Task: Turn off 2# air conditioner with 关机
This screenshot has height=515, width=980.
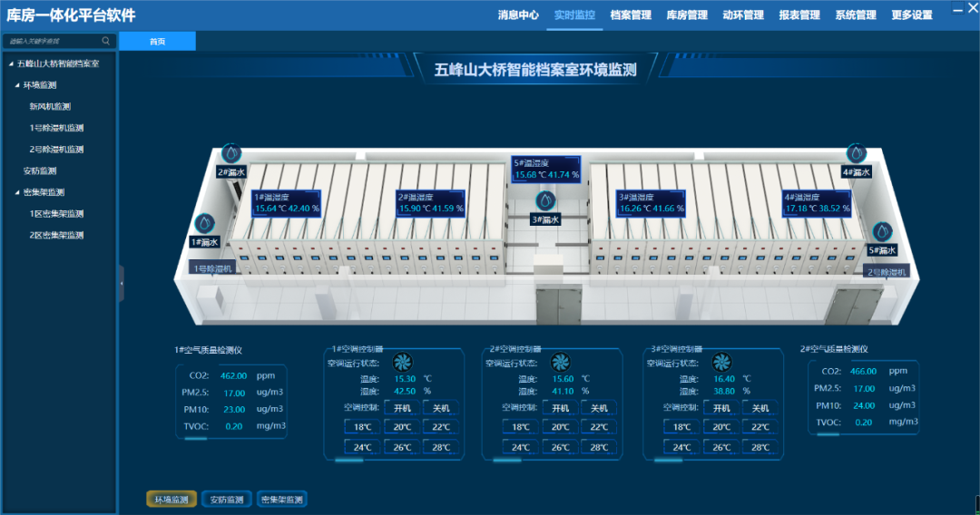Action: (x=600, y=408)
